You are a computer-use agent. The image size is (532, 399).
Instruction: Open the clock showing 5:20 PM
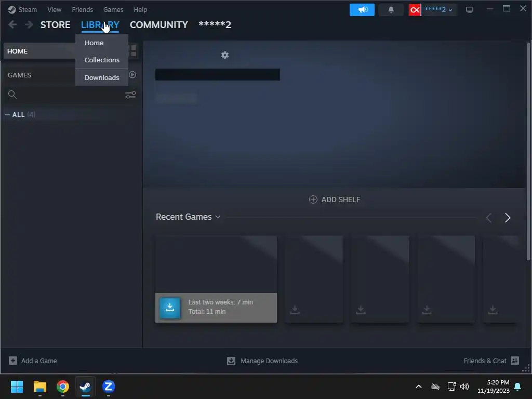click(x=494, y=387)
